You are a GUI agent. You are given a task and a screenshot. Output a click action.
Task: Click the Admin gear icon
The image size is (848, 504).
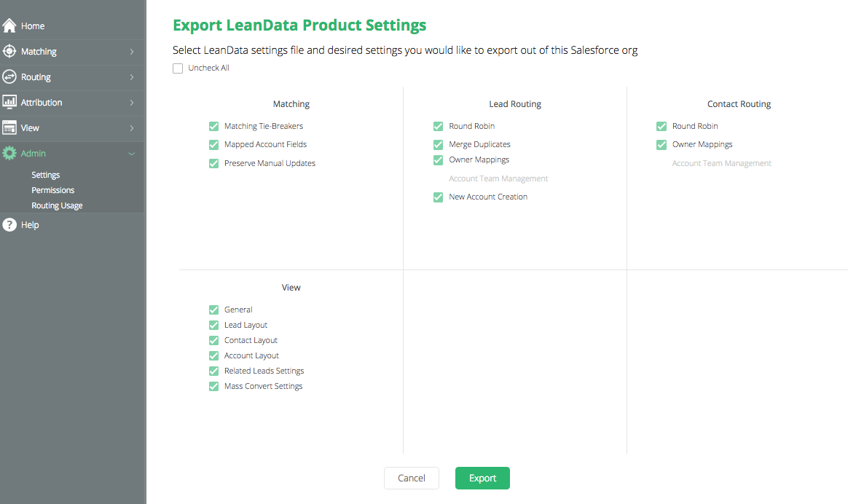(x=9, y=153)
